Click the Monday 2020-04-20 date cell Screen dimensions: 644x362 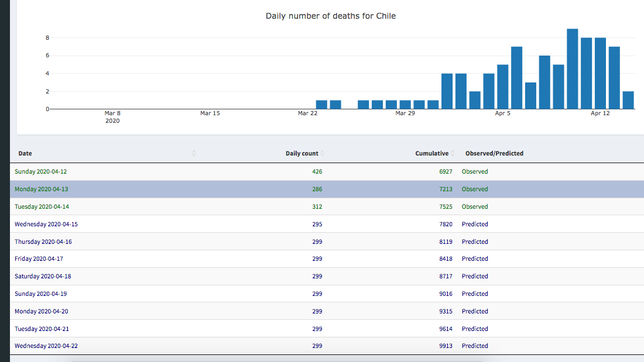41,311
